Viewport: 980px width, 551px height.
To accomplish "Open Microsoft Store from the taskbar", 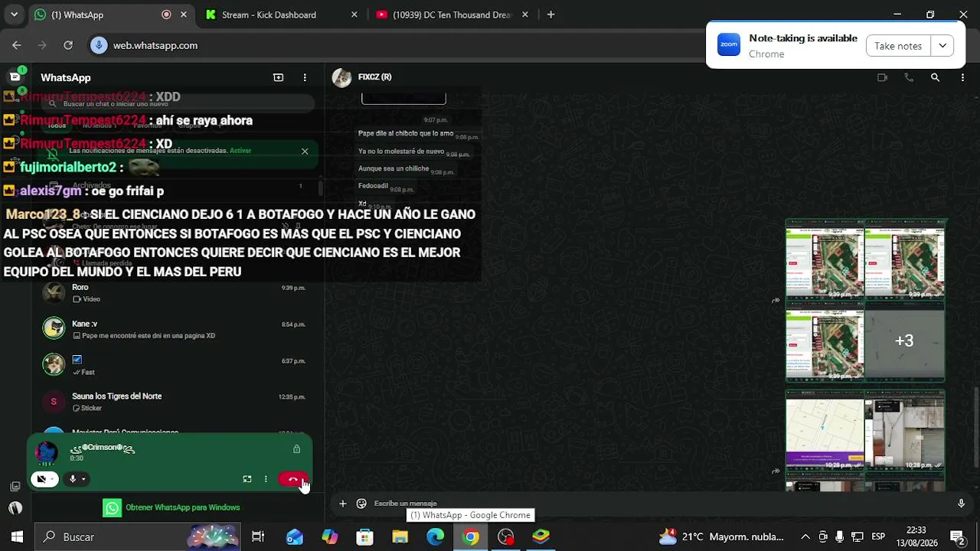I will [x=365, y=537].
